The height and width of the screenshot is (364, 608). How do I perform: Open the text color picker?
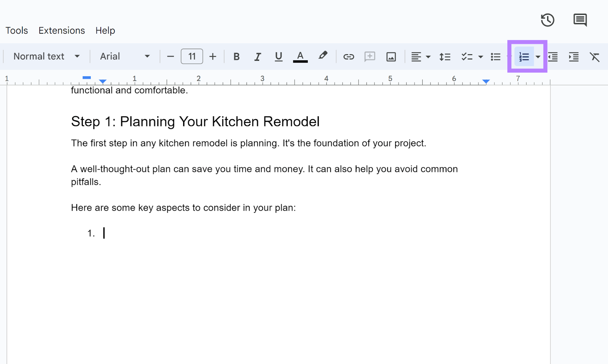(x=300, y=56)
